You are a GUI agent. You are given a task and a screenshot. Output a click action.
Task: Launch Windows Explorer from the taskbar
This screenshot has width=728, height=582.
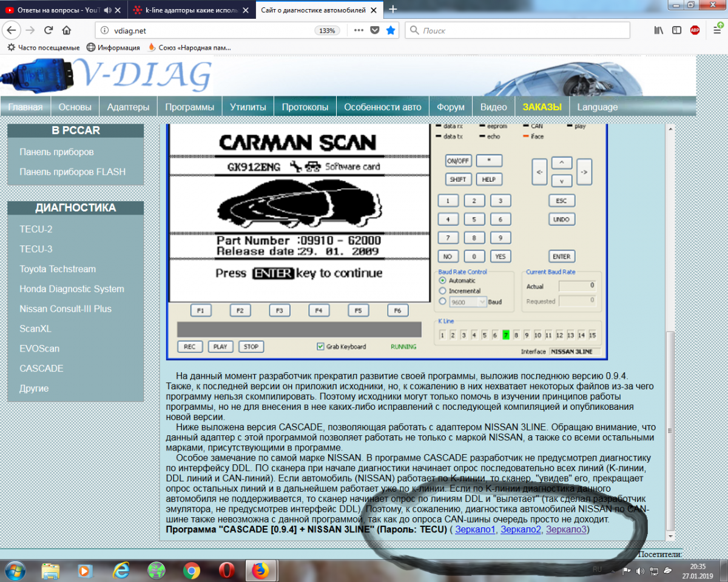(x=50, y=570)
